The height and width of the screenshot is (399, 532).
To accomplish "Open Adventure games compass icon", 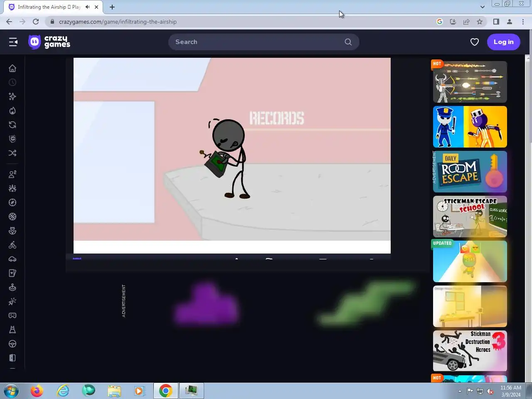I will click(12, 202).
